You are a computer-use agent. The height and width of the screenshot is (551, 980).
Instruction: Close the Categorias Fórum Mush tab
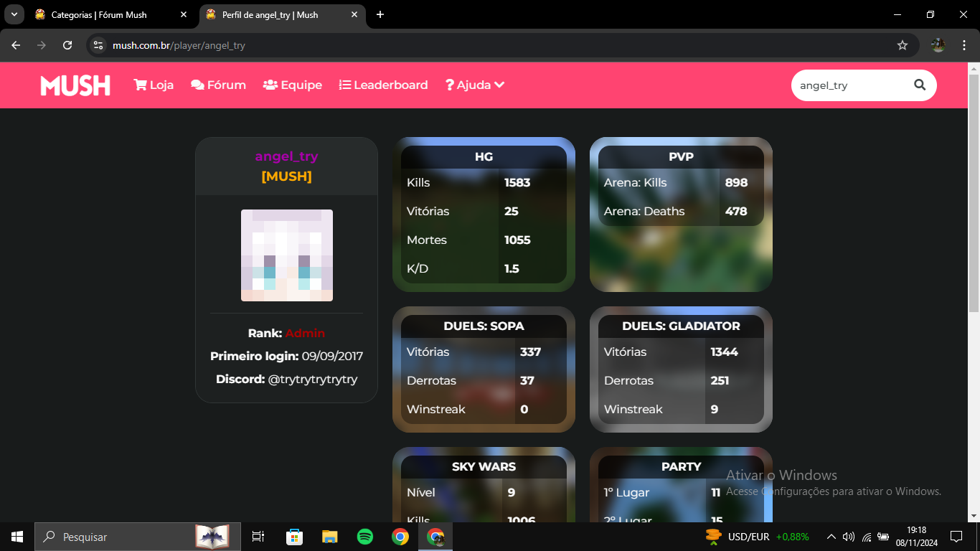click(x=184, y=14)
